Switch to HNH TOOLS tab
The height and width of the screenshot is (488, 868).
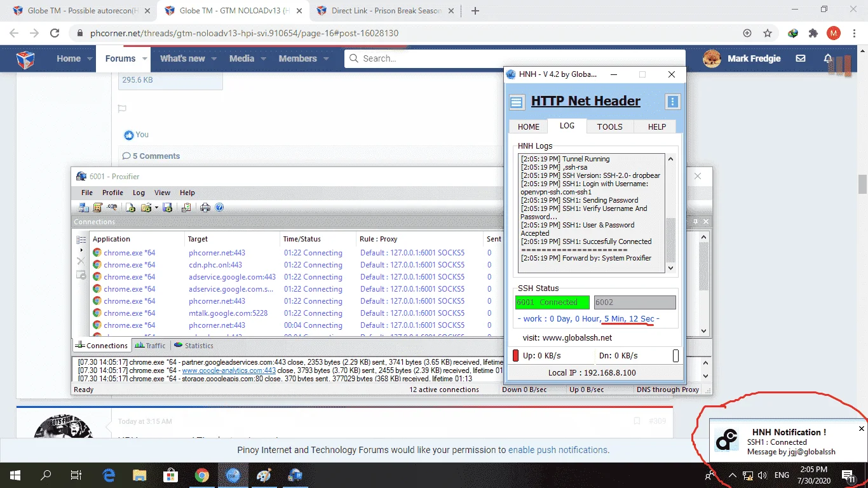(x=609, y=126)
